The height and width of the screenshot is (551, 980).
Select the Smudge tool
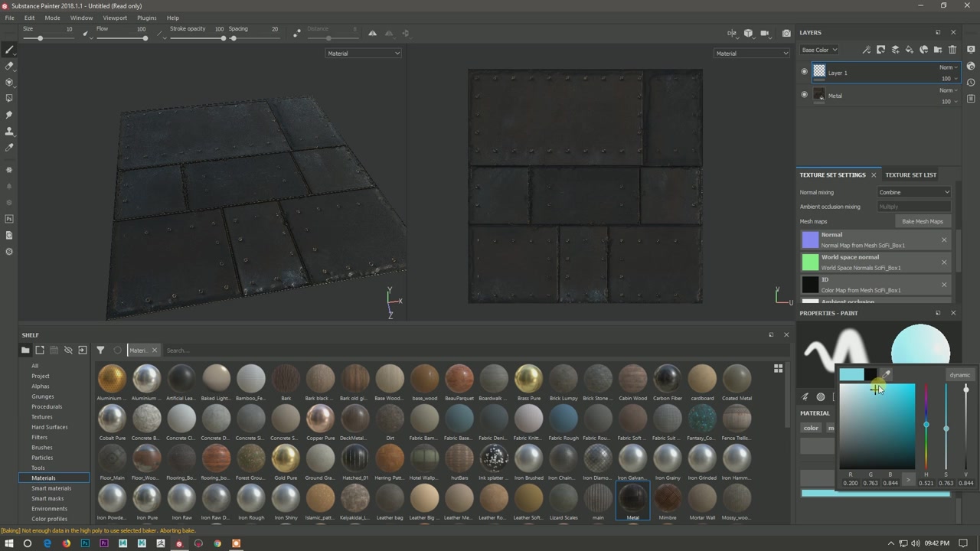[9, 115]
